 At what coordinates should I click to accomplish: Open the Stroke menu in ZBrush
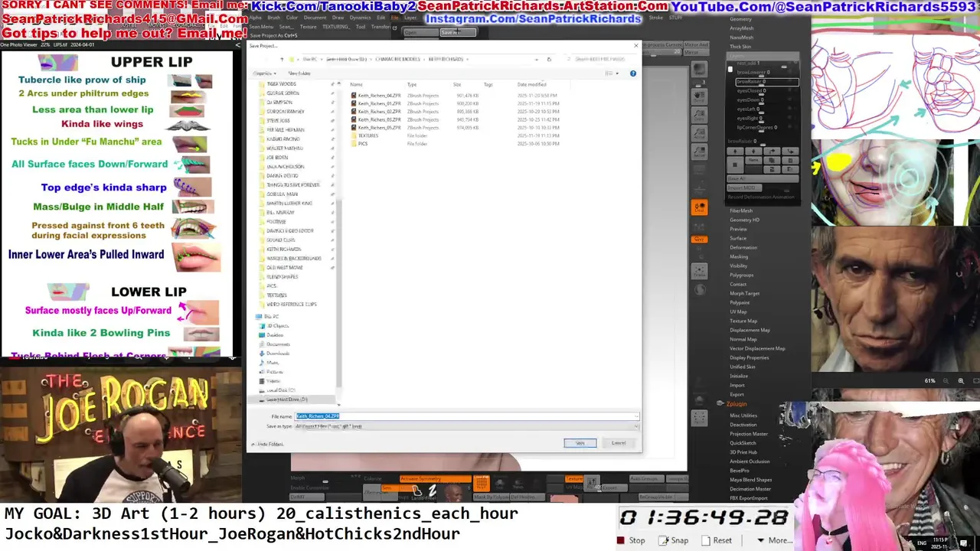[656, 18]
